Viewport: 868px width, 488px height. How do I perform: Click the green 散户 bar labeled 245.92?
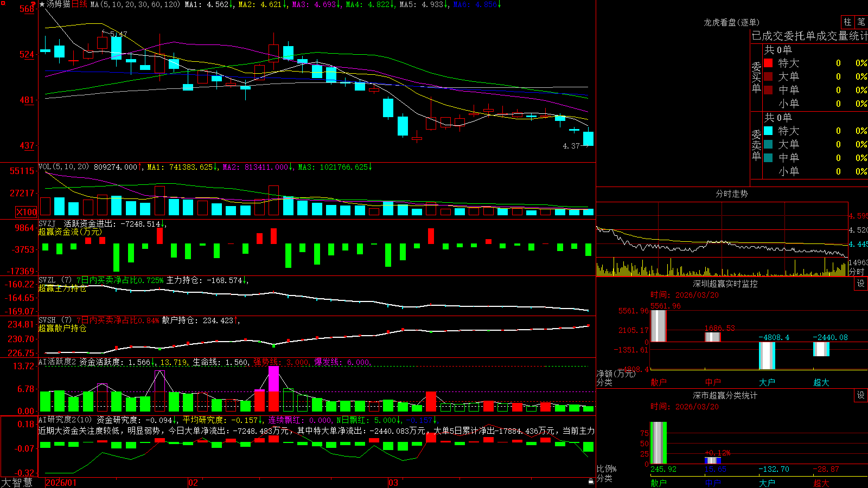point(658,443)
